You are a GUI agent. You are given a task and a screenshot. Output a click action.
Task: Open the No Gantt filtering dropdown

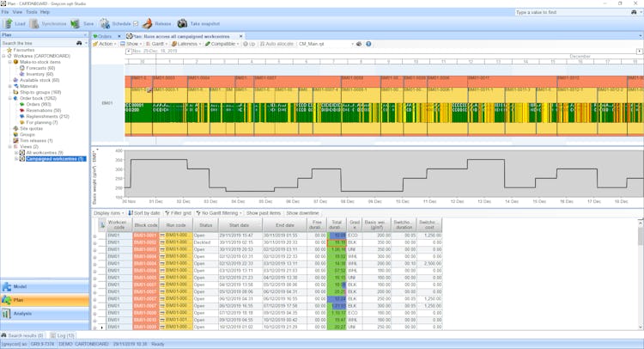tap(219, 213)
